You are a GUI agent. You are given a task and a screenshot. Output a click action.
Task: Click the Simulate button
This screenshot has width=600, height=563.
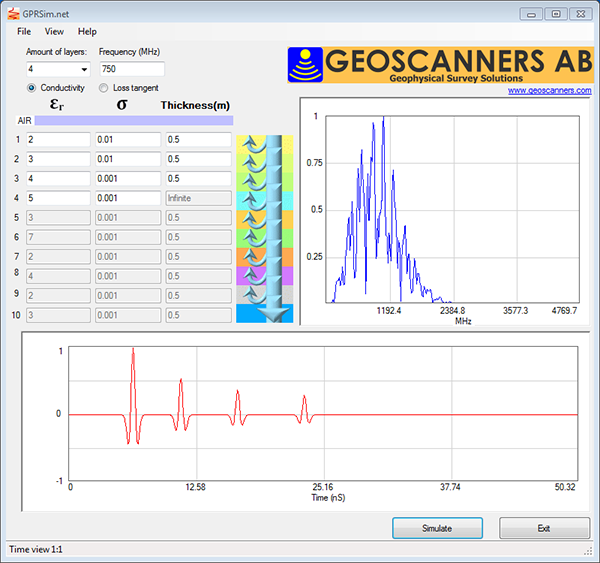coord(437,528)
